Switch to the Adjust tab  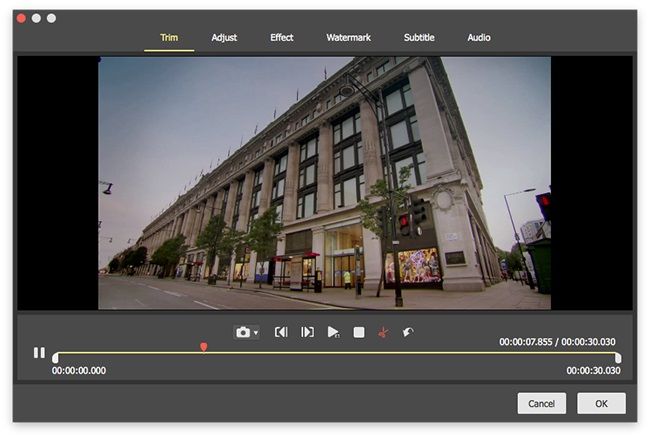[224, 38]
